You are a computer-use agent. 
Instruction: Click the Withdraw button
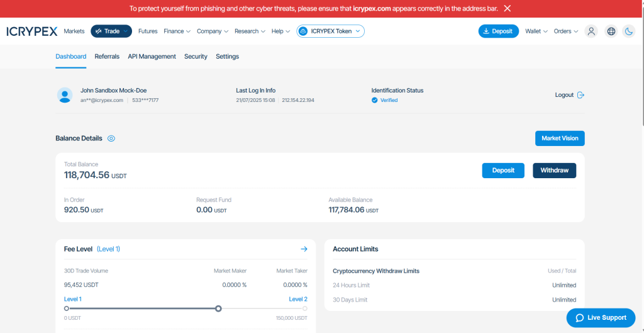click(x=555, y=170)
